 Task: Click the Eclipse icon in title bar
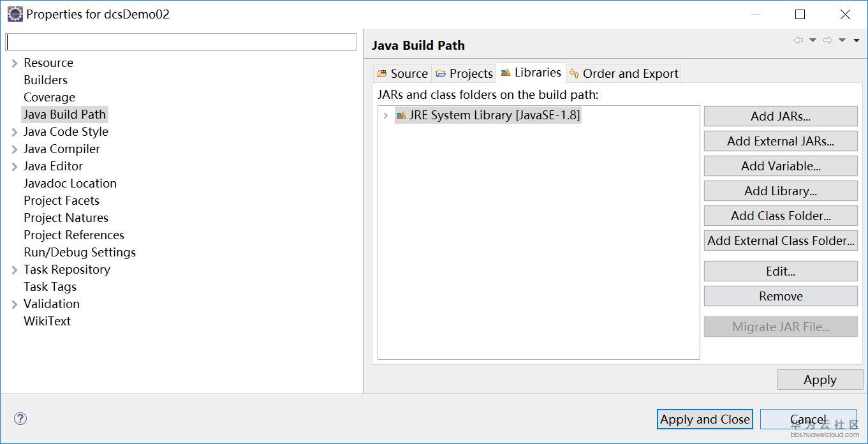pos(15,14)
